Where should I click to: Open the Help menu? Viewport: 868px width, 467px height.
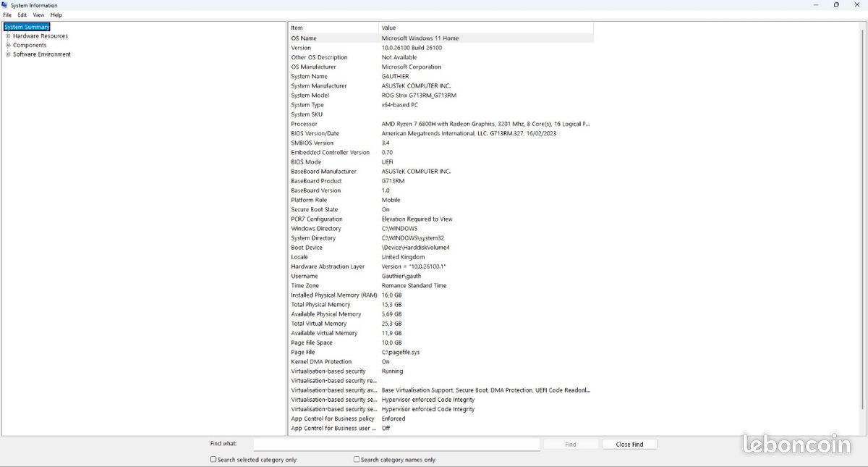click(56, 14)
